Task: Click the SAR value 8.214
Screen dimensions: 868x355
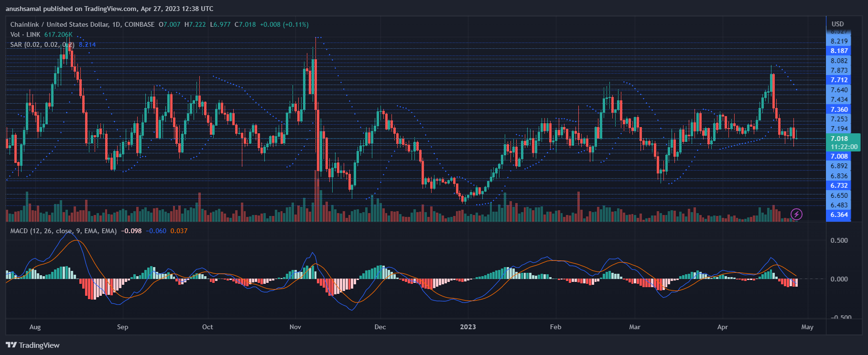Action: click(x=87, y=44)
